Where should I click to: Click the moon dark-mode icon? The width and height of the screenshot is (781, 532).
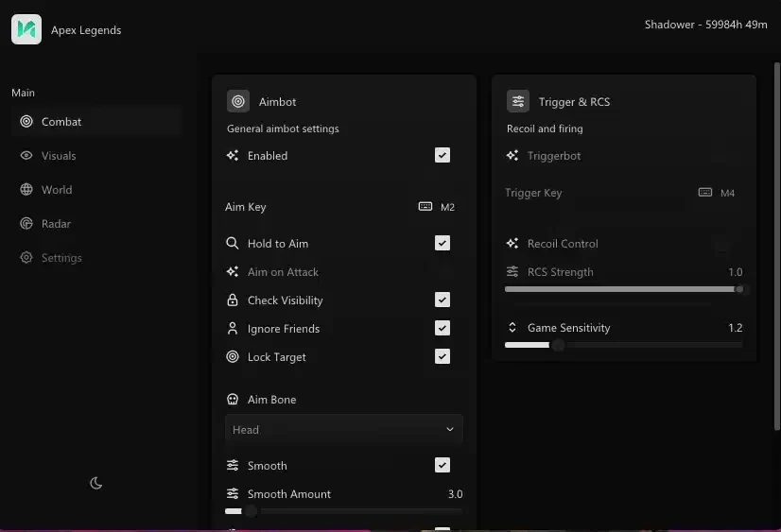point(96,483)
